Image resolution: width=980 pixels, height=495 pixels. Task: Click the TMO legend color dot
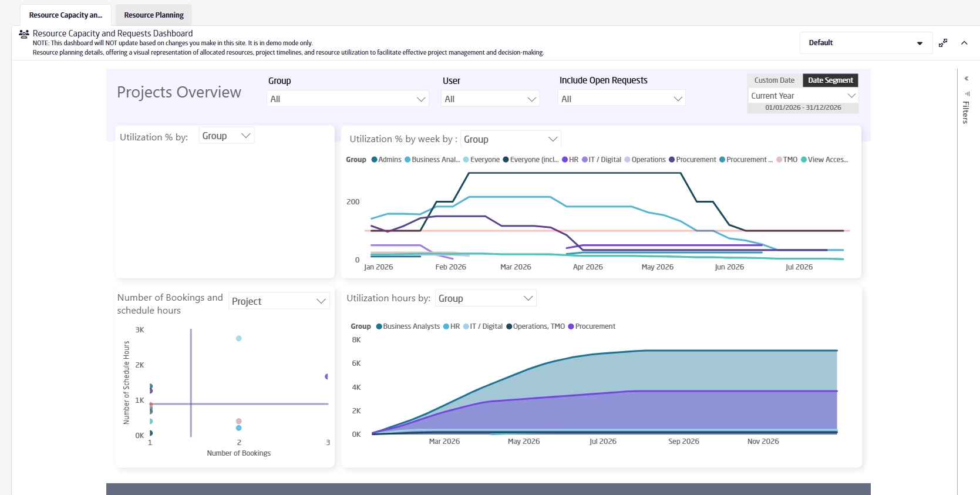(779, 160)
